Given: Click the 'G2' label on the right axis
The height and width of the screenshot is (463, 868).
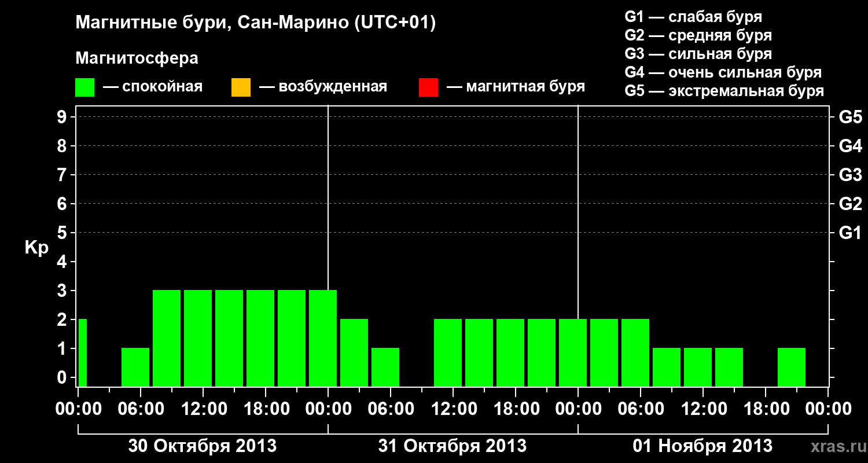Looking at the screenshot, I should [x=850, y=204].
